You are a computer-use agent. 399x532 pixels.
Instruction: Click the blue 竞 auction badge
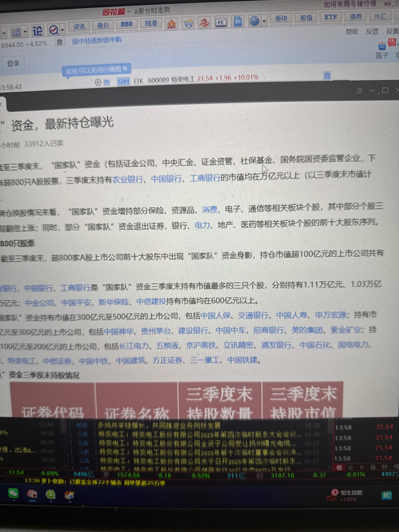[327, 76]
